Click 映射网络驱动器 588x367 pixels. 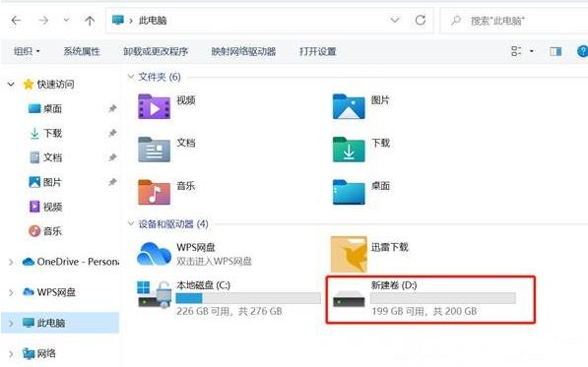click(x=243, y=51)
